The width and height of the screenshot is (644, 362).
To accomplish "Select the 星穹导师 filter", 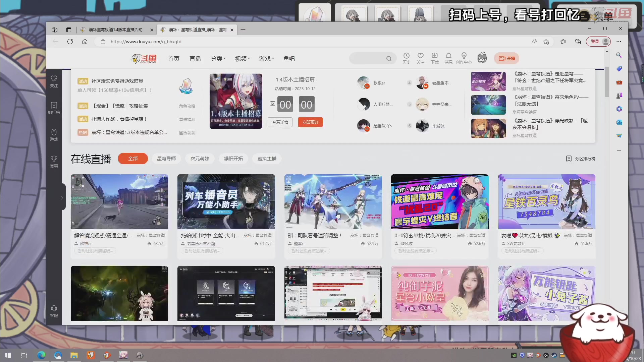I will coord(166,159).
